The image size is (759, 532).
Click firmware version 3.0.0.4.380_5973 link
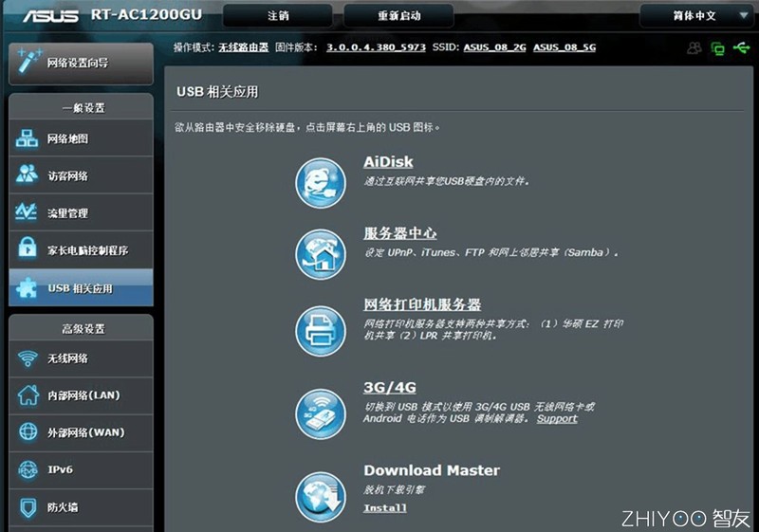point(376,47)
